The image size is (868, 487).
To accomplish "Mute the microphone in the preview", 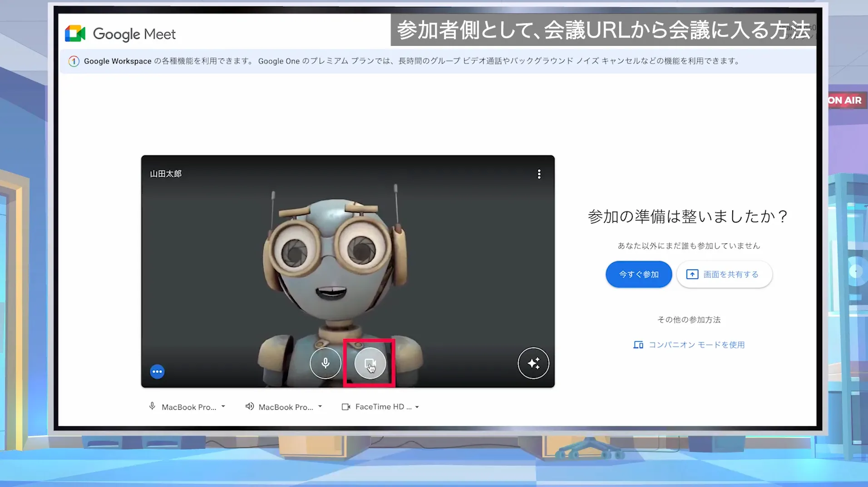I will tap(325, 363).
